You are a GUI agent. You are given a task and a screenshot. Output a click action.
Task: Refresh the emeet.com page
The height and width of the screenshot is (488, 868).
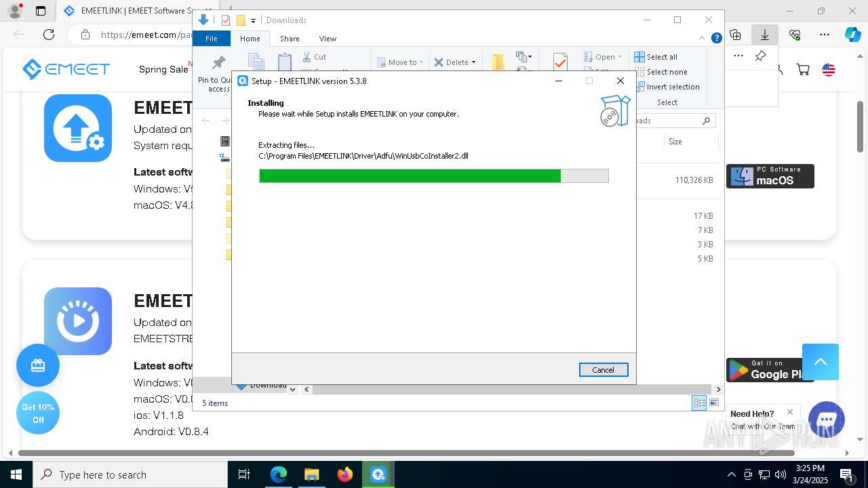49,35
